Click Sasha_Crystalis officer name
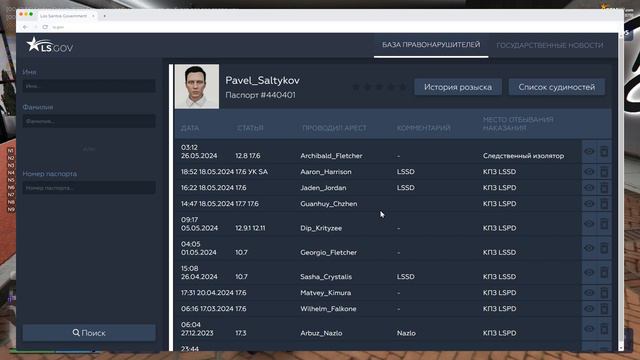This screenshot has width=640, height=360. pyautogui.click(x=326, y=277)
